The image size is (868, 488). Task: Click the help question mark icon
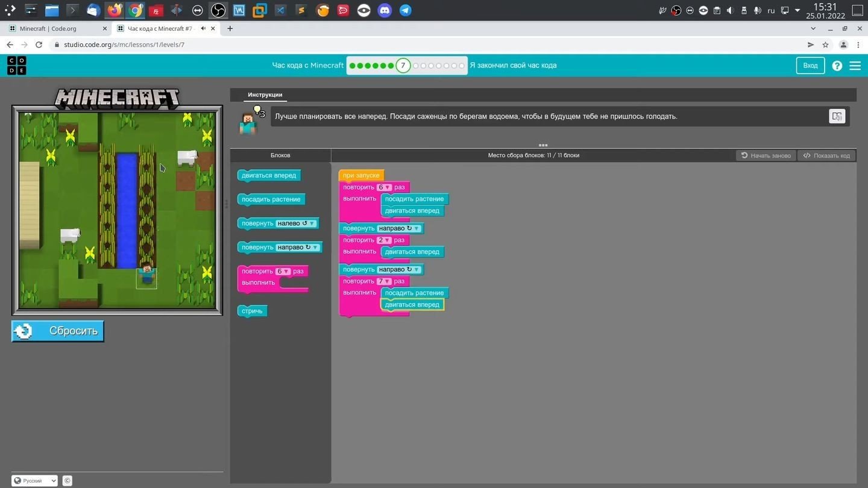(837, 66)
